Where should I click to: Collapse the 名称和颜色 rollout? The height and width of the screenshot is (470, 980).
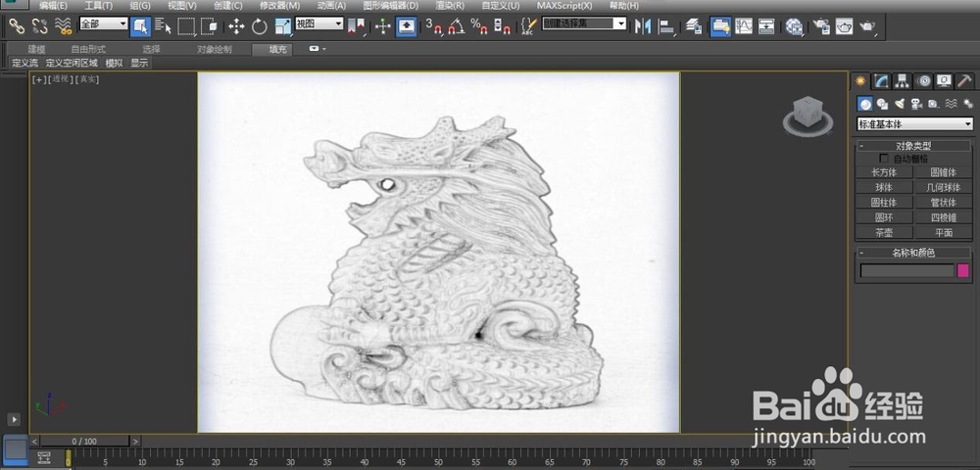(913, 253)
